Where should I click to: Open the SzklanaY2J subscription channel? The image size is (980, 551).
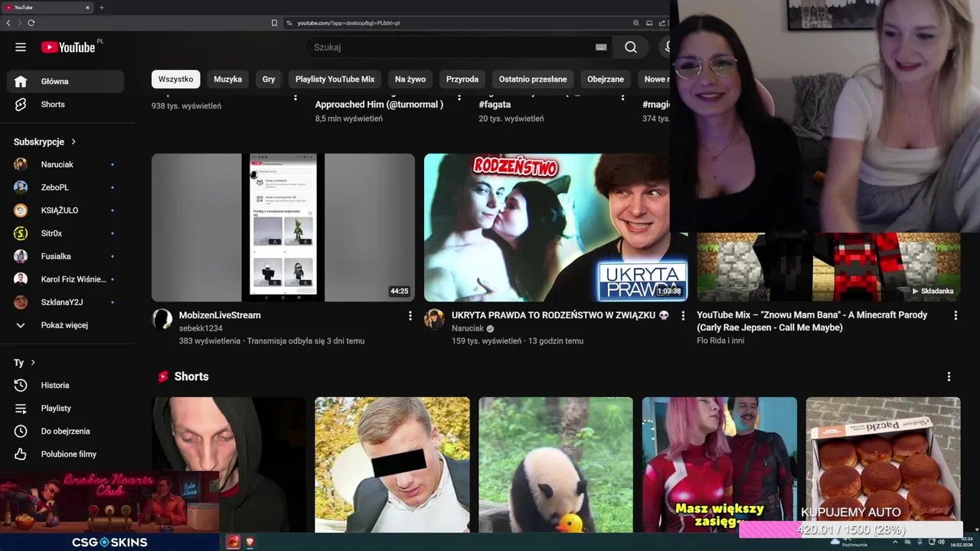tap(65, 302)
